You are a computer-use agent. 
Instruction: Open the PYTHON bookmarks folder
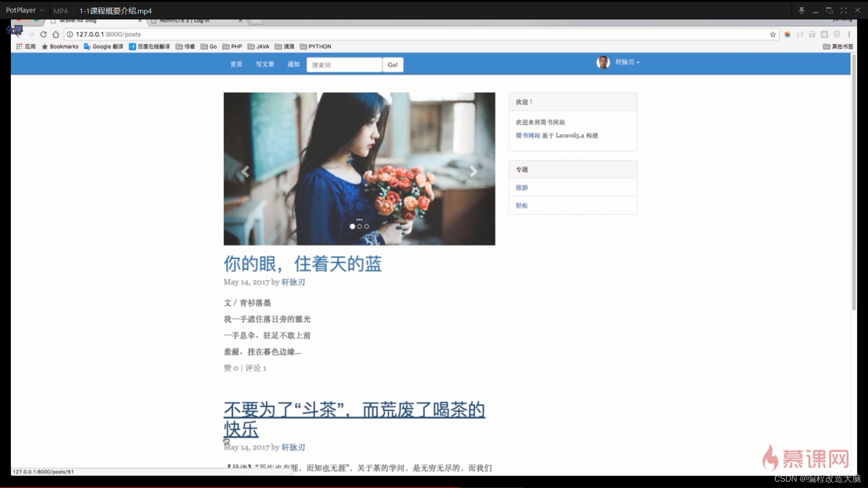click(x=316, y=47)
